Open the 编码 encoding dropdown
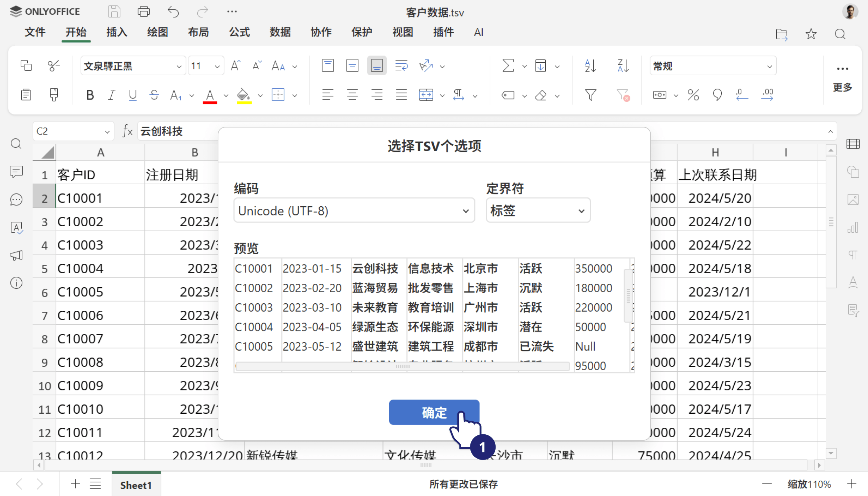This screenshot has width=868, height=496. coord(354,210)
